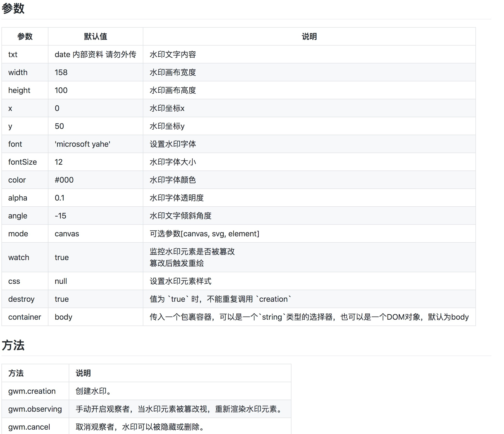The image size is (504, 434).
Task: Click the angle value -15
Action: 60,216
